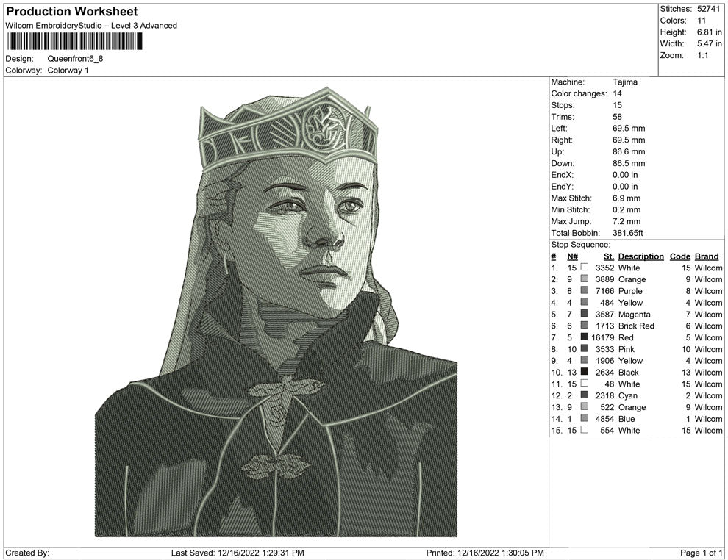Click the Wilcom EmbroideryStudio subtitle
Screen dimensions: 728x560
point(91,26)
